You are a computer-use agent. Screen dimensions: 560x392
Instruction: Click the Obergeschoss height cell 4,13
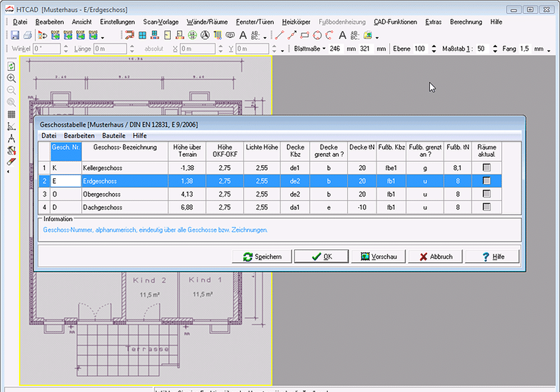coord(187,194)
